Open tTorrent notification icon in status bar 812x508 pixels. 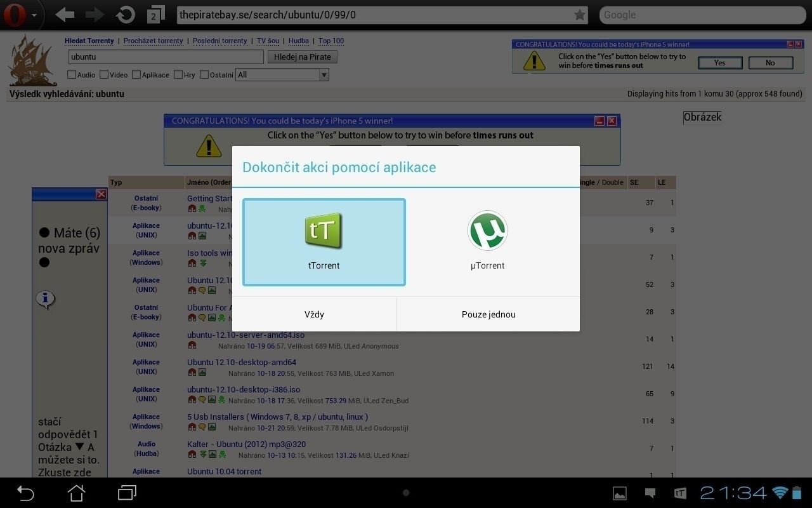pos(680,493)
